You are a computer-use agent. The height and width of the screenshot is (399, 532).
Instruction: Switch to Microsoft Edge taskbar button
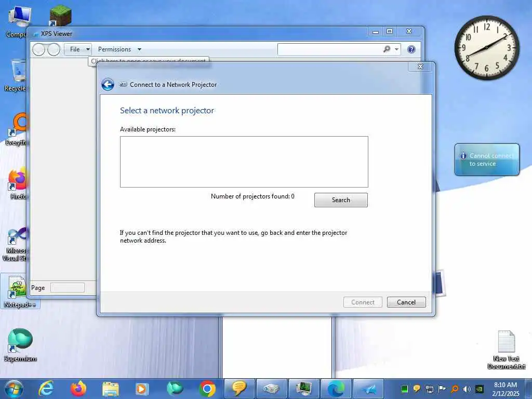coord(336,389)
